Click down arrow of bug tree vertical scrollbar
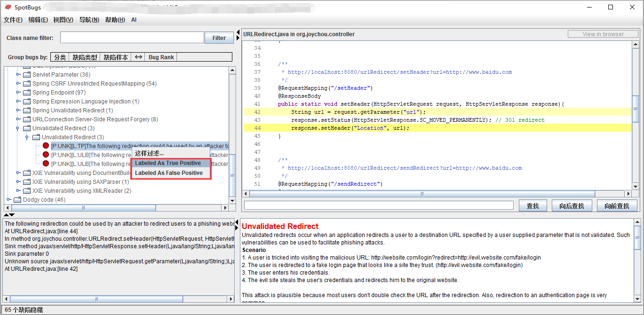The image size is (644, 315). point(232,200)
